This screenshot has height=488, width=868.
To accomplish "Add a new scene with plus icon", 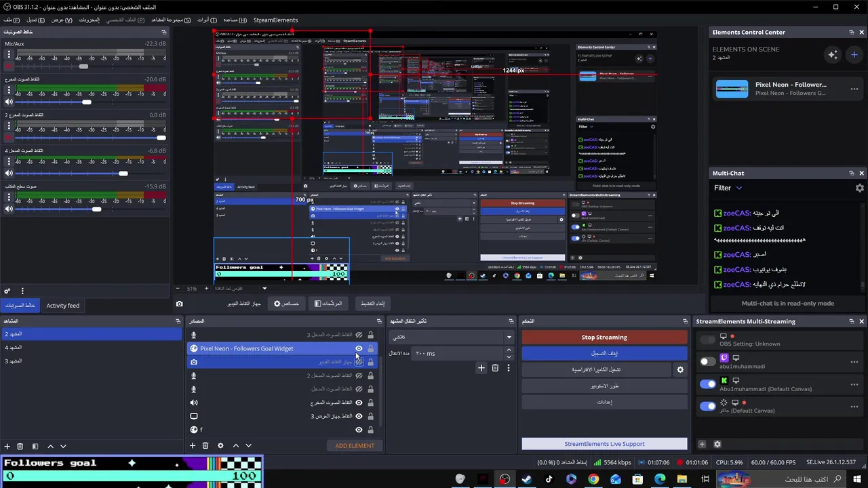I will (7, 446).
